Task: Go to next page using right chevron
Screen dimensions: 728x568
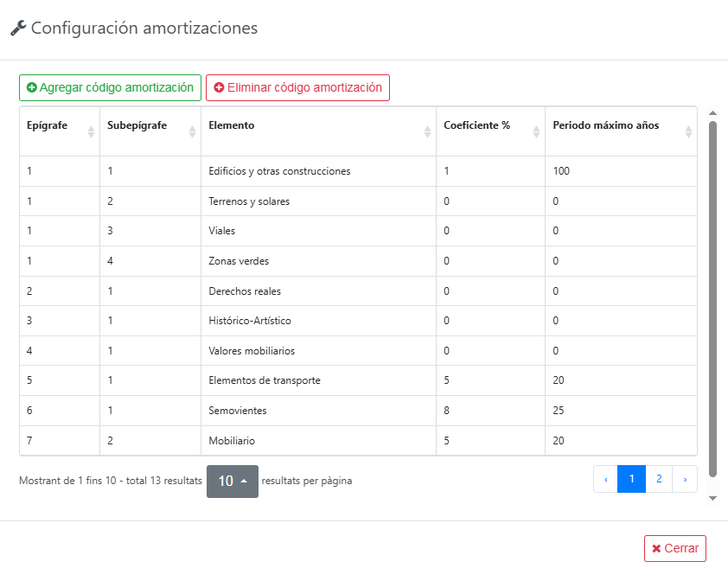Action: 685,479
